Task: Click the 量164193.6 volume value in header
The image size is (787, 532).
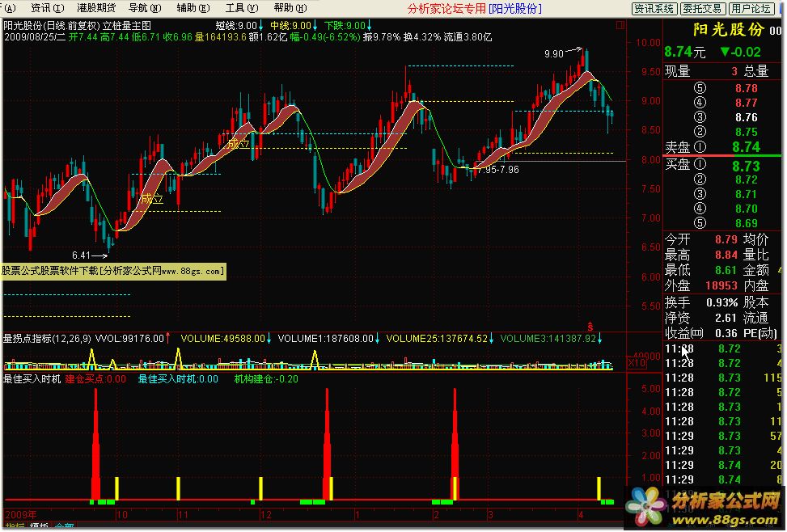Action: (x=220, y=37)
